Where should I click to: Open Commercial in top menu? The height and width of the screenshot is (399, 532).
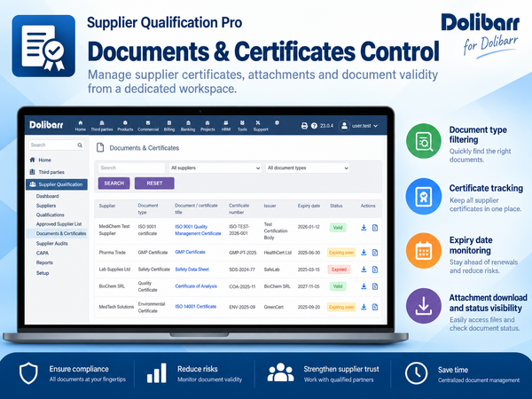point(148,126)
